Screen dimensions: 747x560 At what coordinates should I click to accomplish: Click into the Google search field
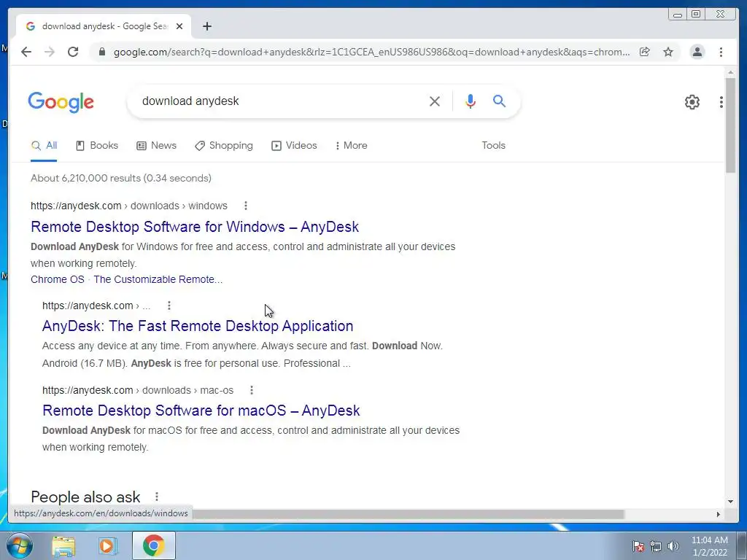(x=281, y=101)
